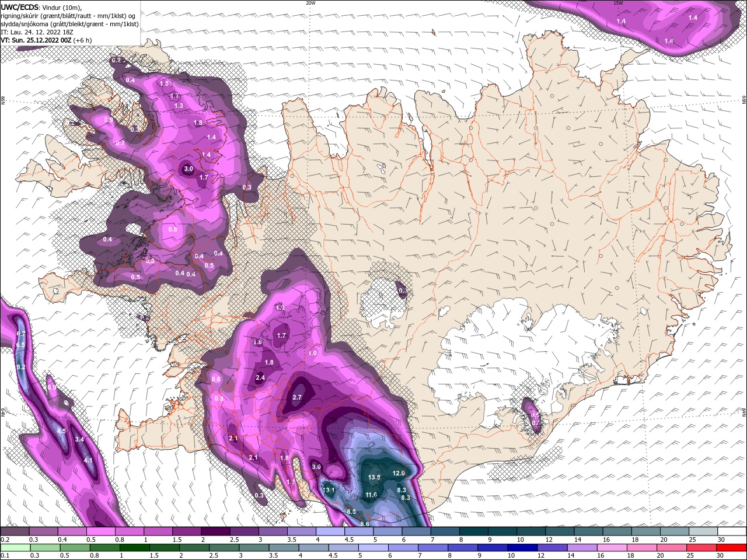Screen dimensions: 747x560
Task: Click the 11.6 precipitation value on the map
Action: [371, 495]
